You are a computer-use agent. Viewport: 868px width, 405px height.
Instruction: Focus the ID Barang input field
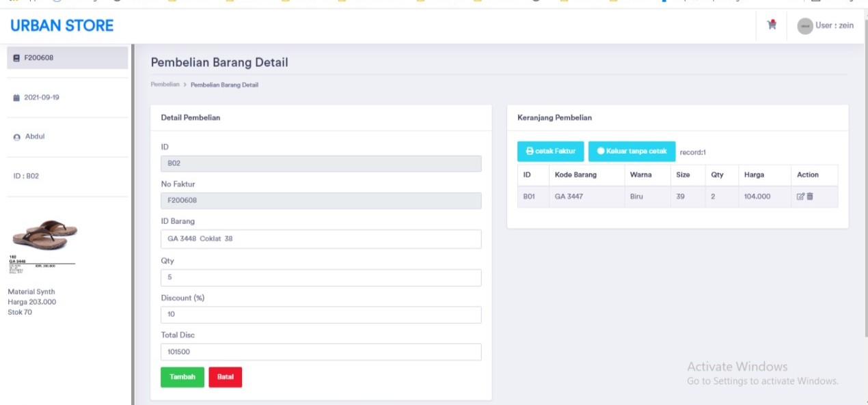click(321, 239)
